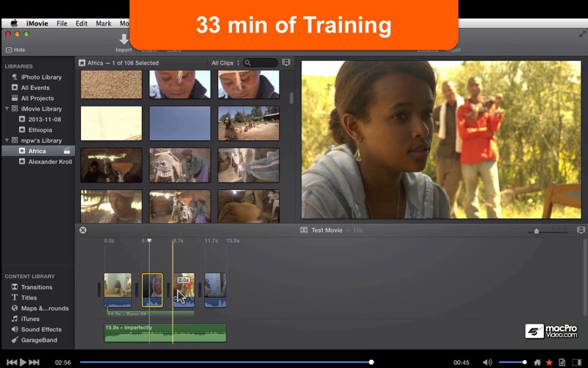This screenshot has width=588, height=368.
Task: Click the viewer preview image
Action: (441, 140)
